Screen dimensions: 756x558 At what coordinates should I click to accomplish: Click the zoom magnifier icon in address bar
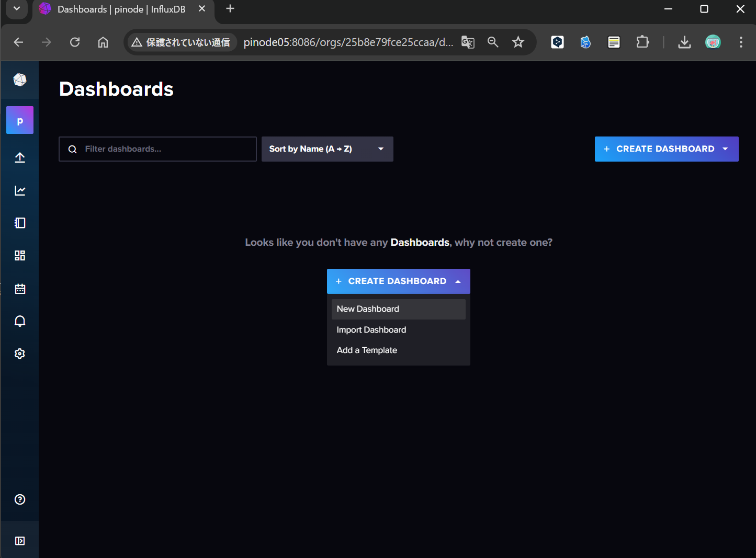pos(493,42)
